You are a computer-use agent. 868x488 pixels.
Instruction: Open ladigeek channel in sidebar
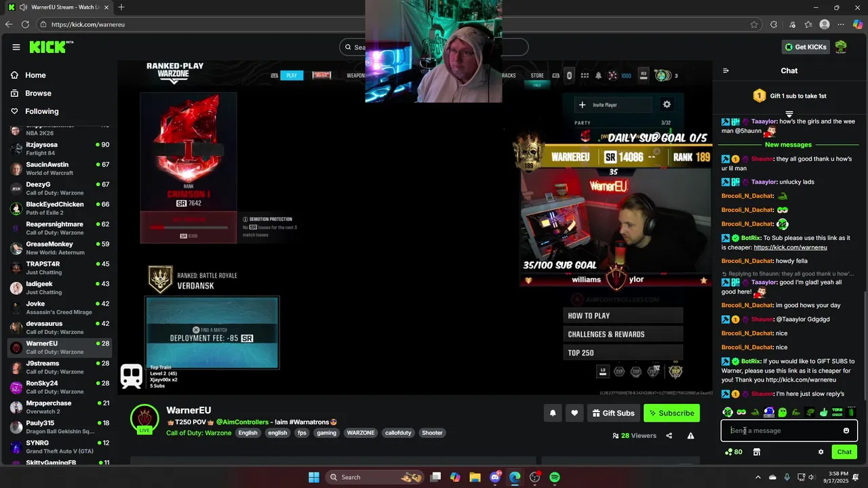tap(60, 287)
